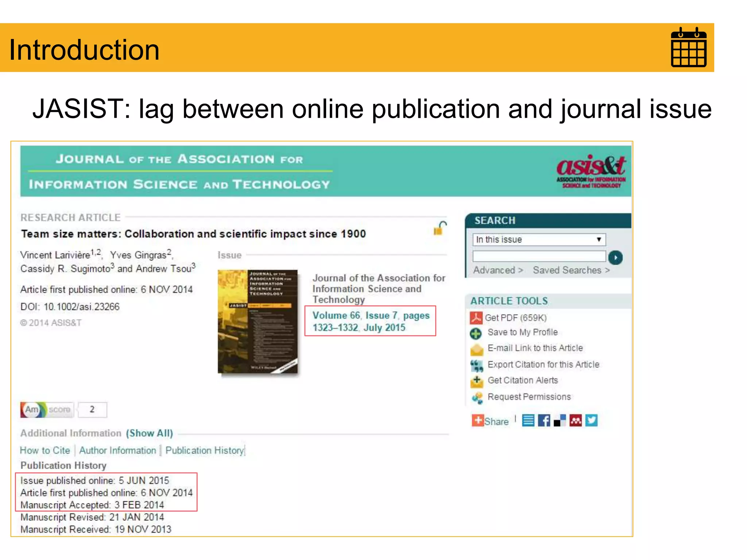Click the article title 'Team size matters'
Image resolution: width=747 pixels, height=560 pixels.
[x=193, y=234]
